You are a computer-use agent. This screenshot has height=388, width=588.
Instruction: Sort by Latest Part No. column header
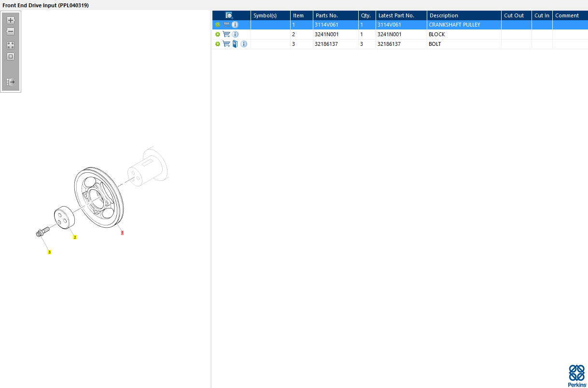point(401,15)
